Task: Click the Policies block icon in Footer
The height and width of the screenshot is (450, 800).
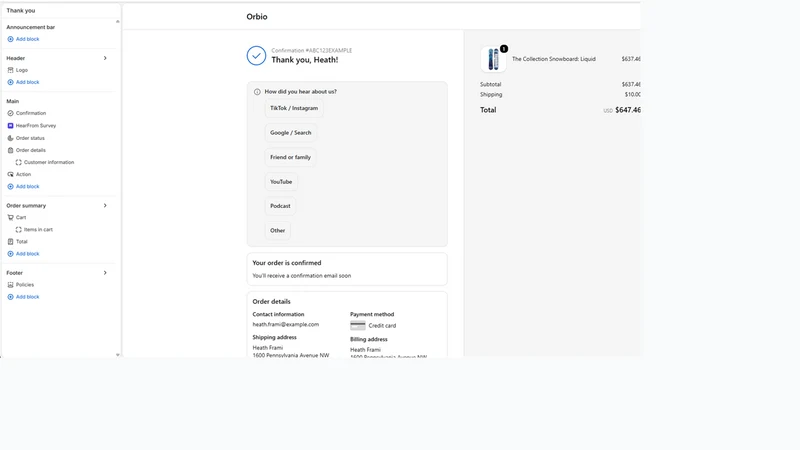Action: (10, 285)
